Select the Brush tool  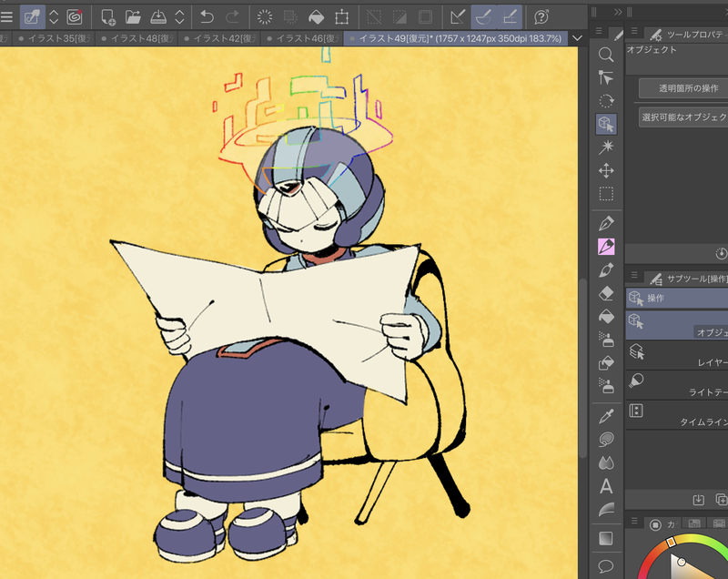606,269
